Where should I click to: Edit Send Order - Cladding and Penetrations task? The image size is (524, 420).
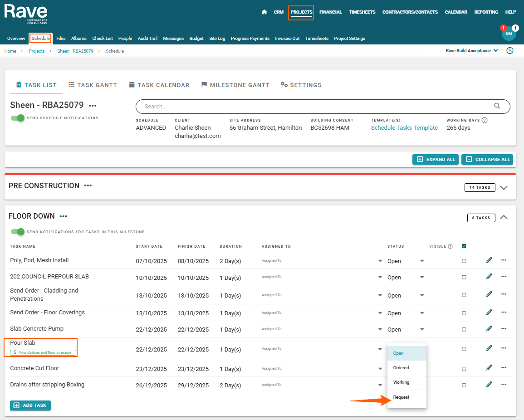coord(489,294)
